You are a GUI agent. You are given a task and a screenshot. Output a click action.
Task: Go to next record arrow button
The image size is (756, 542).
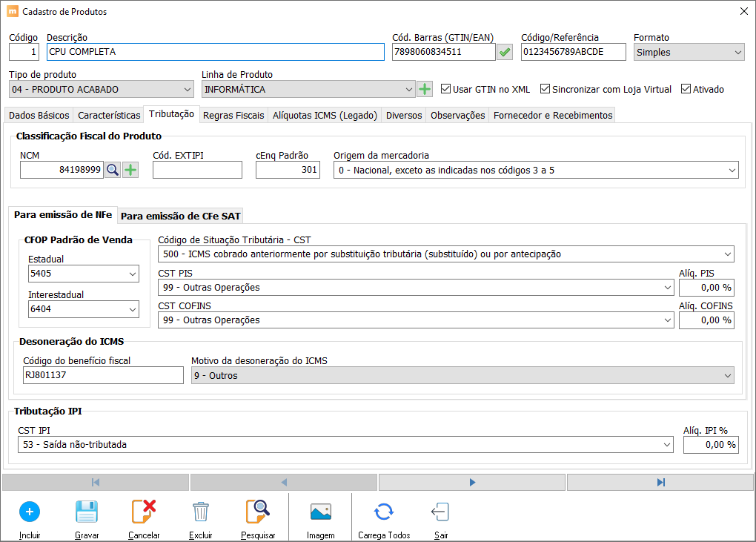(472, 483)
